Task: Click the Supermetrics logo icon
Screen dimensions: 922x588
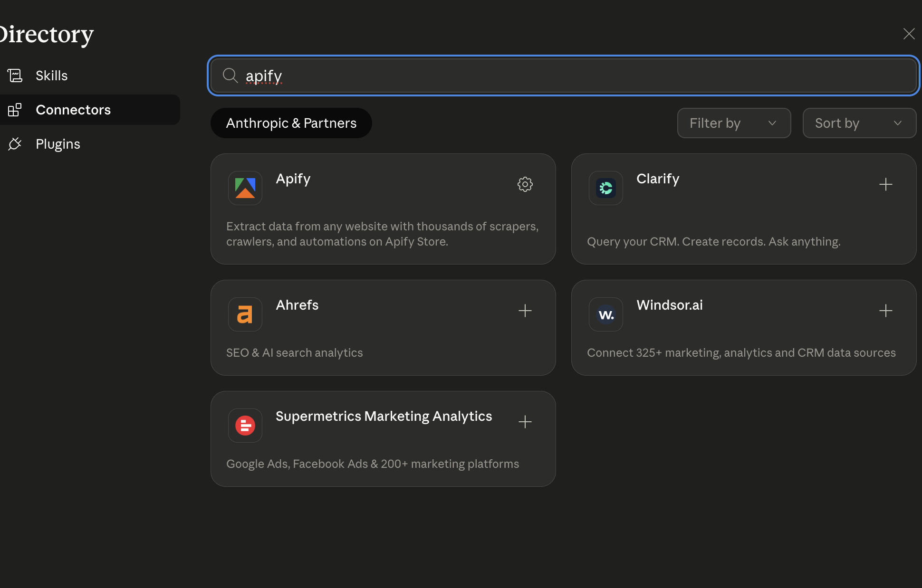Action: (x=245, y=426)
